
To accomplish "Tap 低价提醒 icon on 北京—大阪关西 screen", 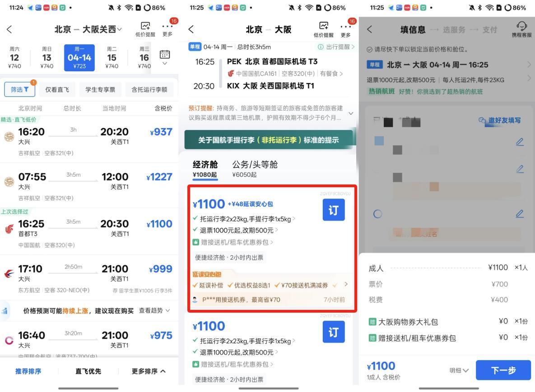I will coord(145,29).
